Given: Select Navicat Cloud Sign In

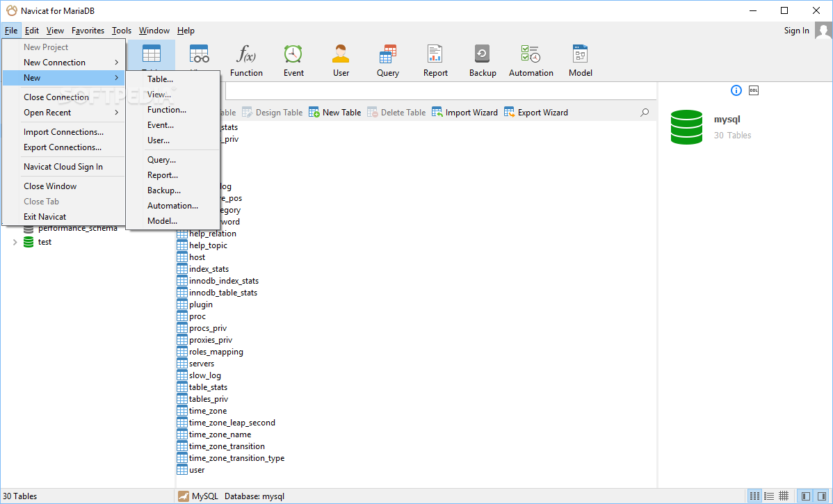Looking at the screenshot, I should point(64,167).
